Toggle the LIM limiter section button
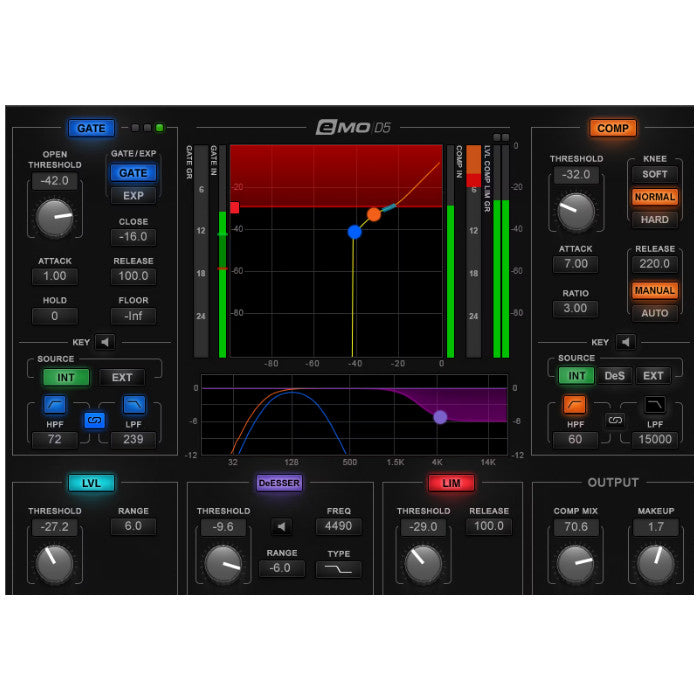The width and height of the screenshot is (700, 700). (x=451, y=483)
